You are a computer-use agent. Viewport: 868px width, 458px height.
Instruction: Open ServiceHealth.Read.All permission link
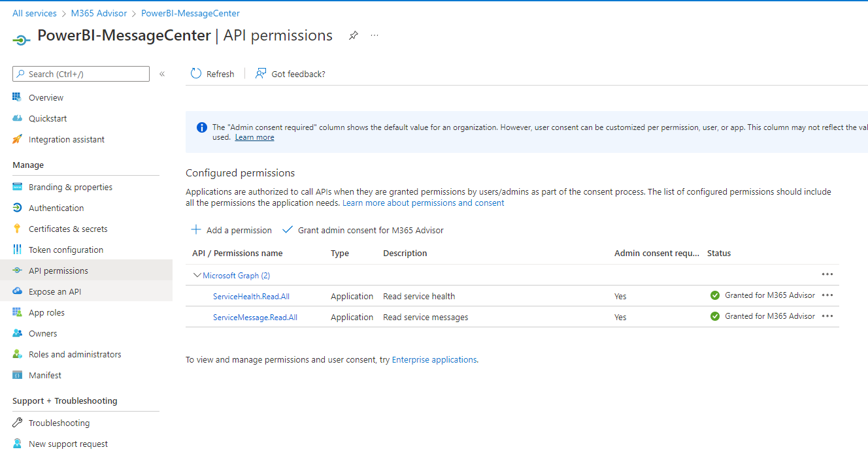251,296
